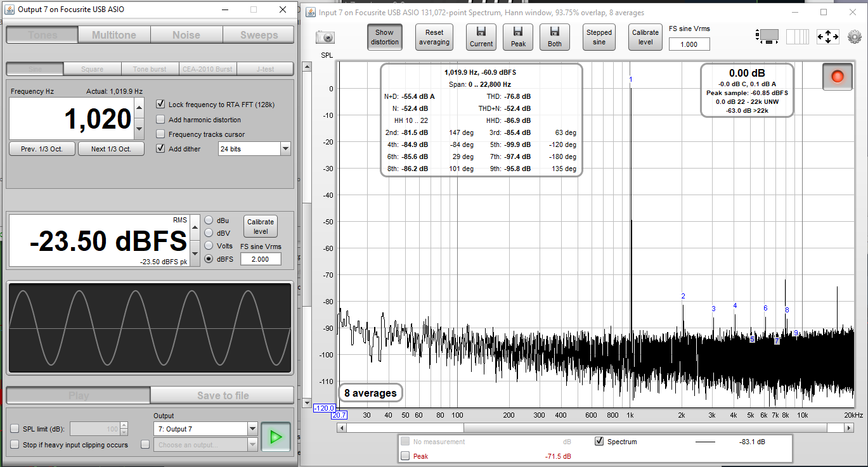Toggle the Spectrum trace checkbox
The width and height of the screenshot is (868, 467).
click(599, 441)
